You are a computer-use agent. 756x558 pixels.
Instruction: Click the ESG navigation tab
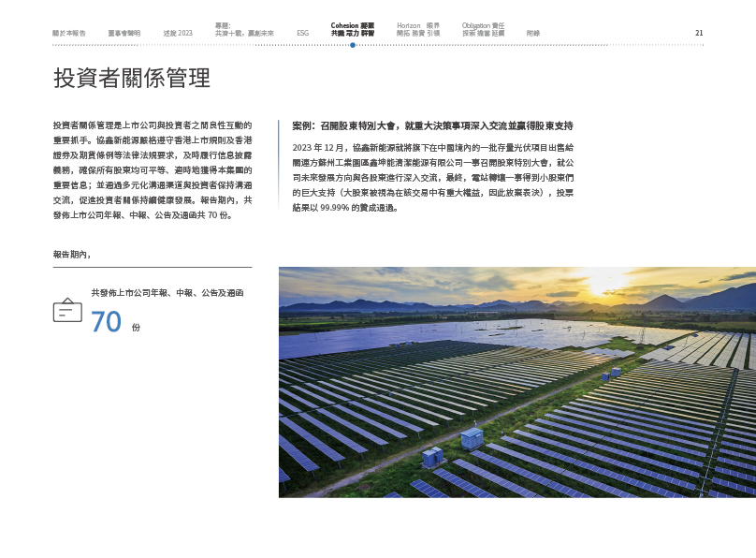pos(302,33)
